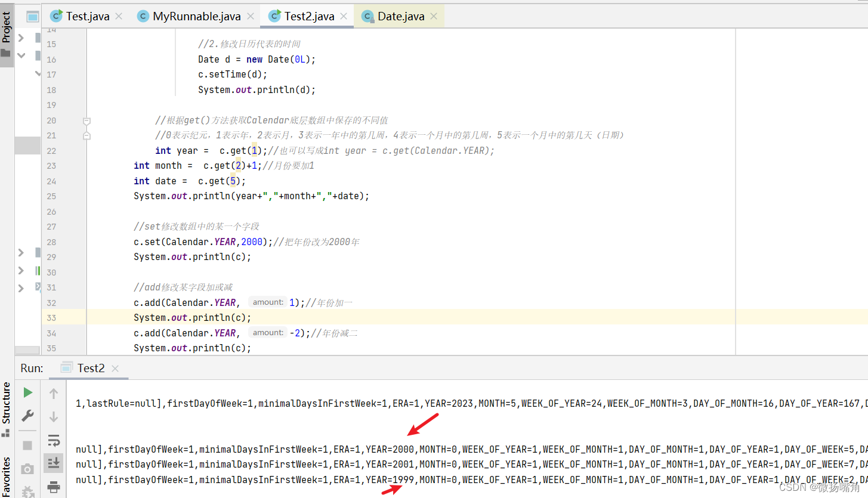Expand the topmost collapsed project tree node

[21, 38]
